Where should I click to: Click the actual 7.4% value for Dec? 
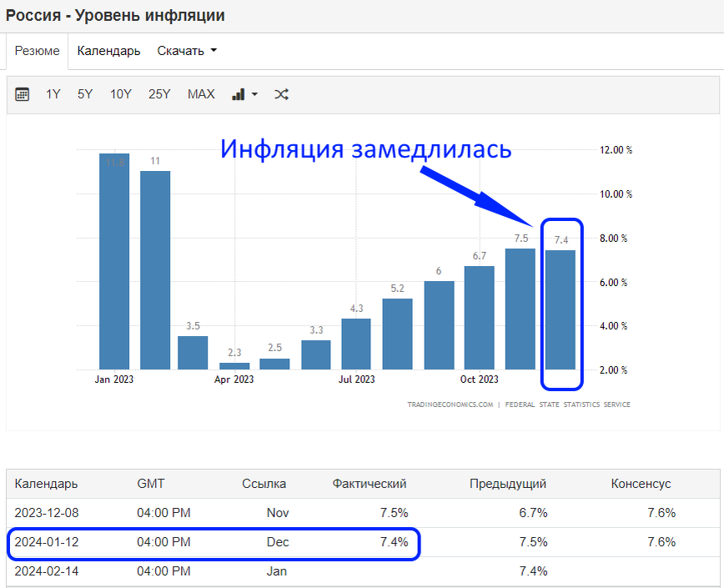[x=394, y=542]
